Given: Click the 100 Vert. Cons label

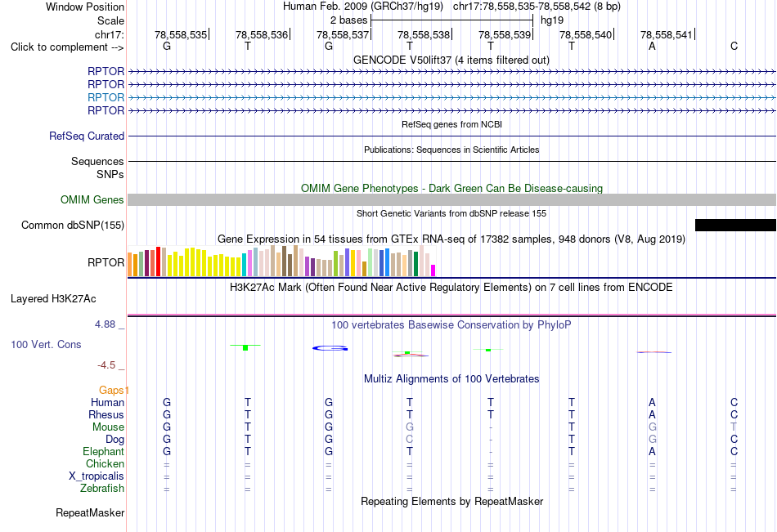Looking at the screenshot, I should point(46,344).
